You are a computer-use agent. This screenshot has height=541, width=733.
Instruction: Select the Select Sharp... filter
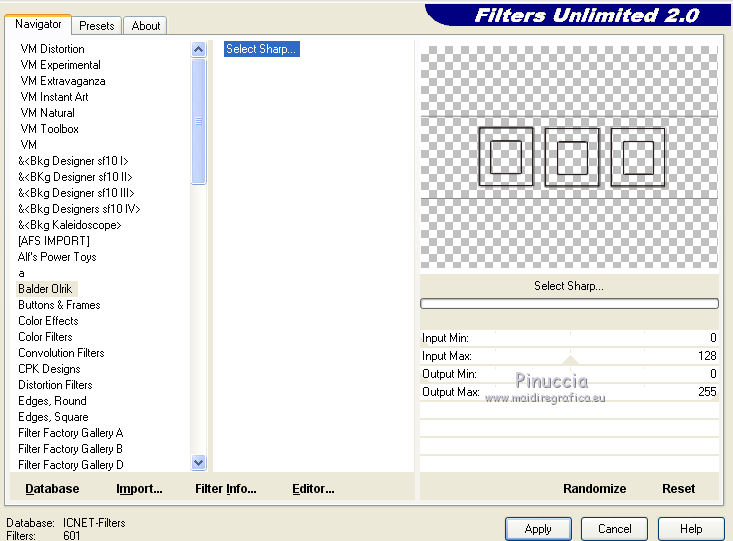click(x=261, y=49)
